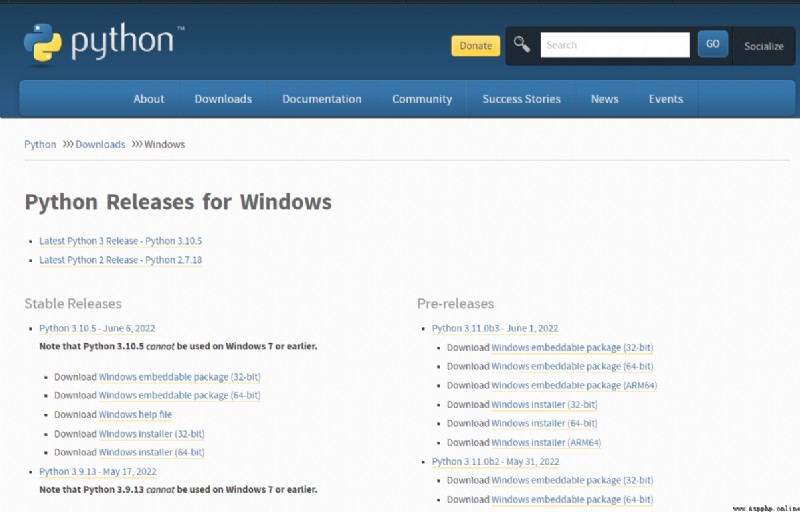Click the GO search button
Screen dimensions: 800x512
click(x=713, y=44)
